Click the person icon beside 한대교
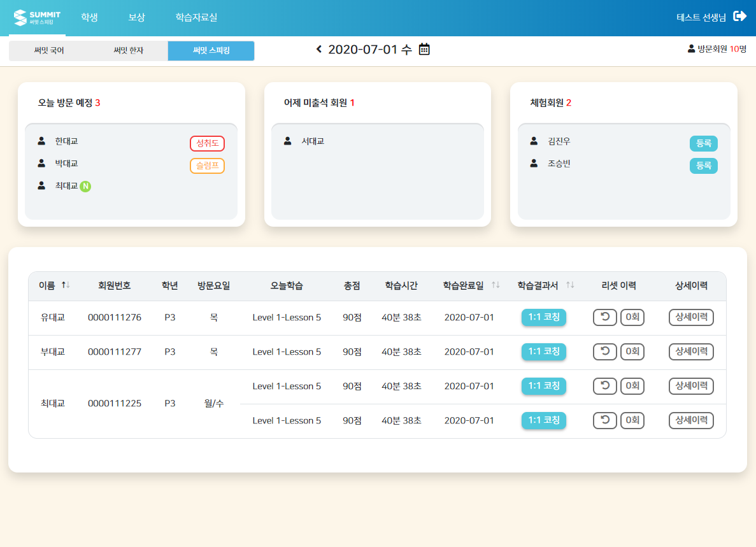 click(x=41, y=141)
